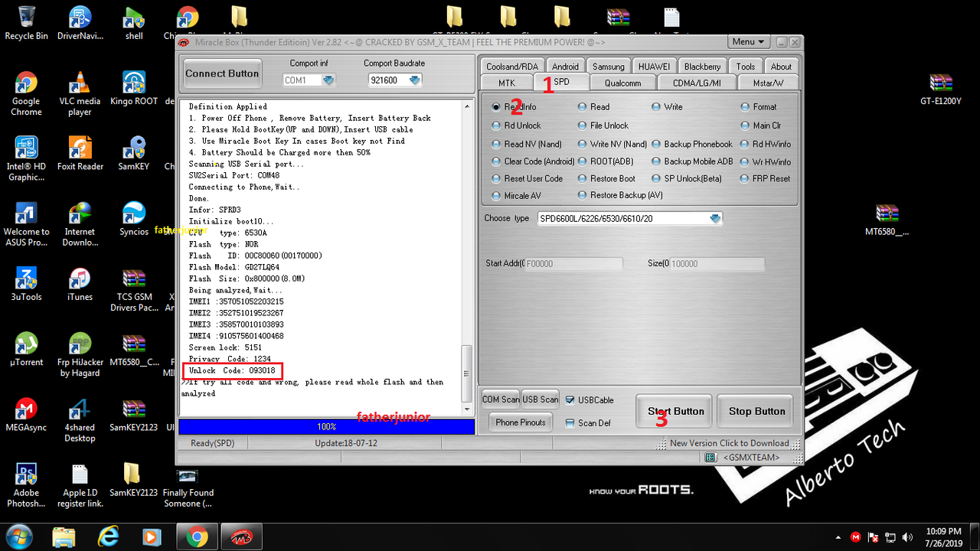The height and width of the screenshot is (551, 980).
Task: Select the Apple I.D register link file
Action: (x=80, y=485)
